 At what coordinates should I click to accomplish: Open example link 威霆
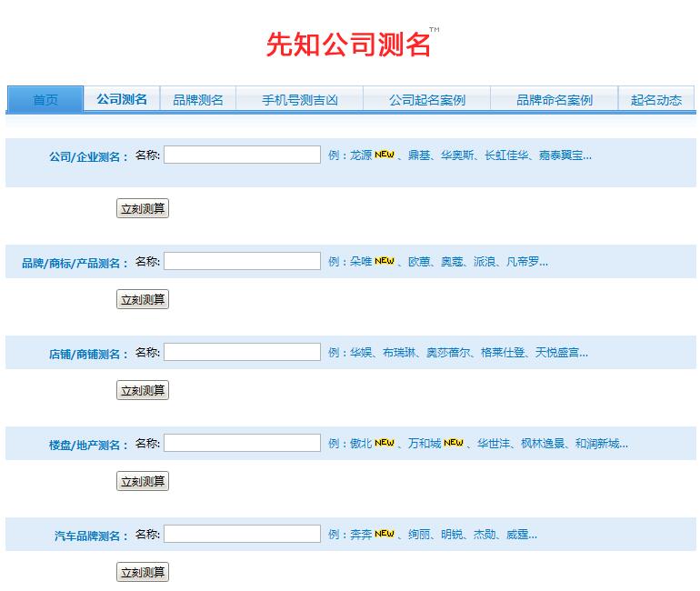(517, 535)
